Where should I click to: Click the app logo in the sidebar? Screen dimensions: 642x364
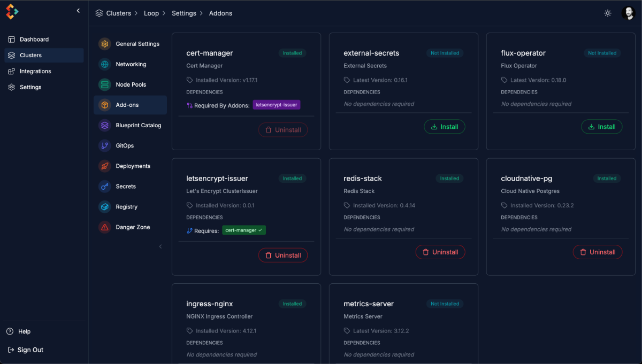point(12,11)
